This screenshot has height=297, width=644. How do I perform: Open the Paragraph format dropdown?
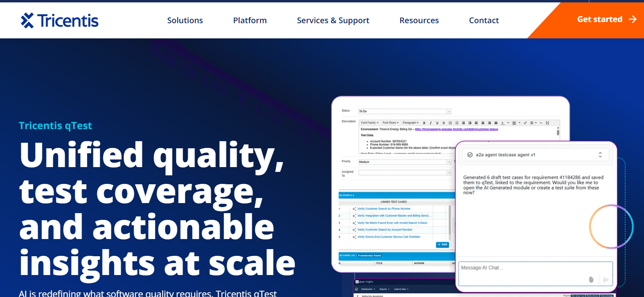(411, 123)
